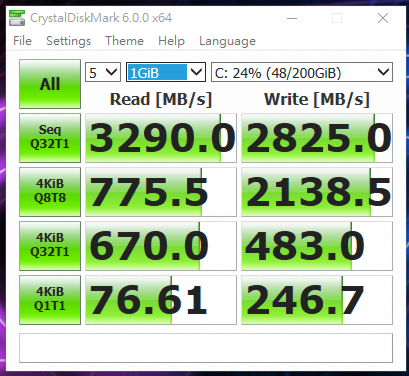Image resolution: width=409 pixels, height=376 pixels.
Task: Click the 4KiB Q1T1 read result 76.61
Action: coord(161,300)
